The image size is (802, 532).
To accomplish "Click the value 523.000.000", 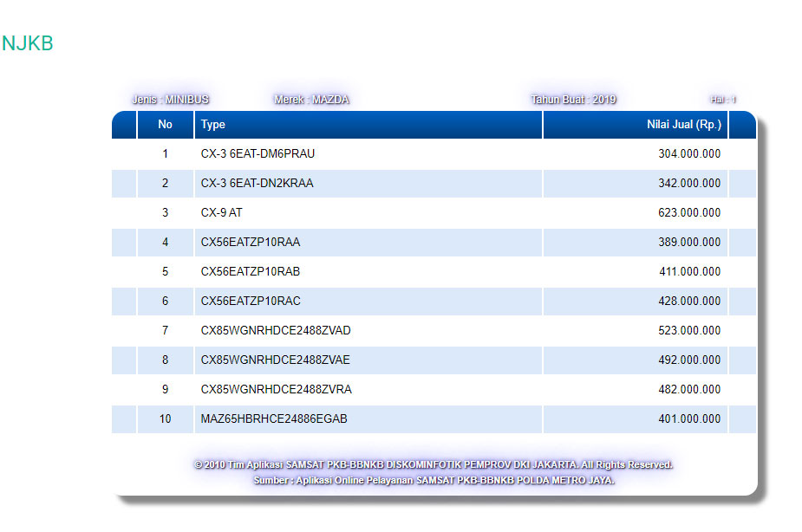I will pyautogui.click(x=689, y=331).
